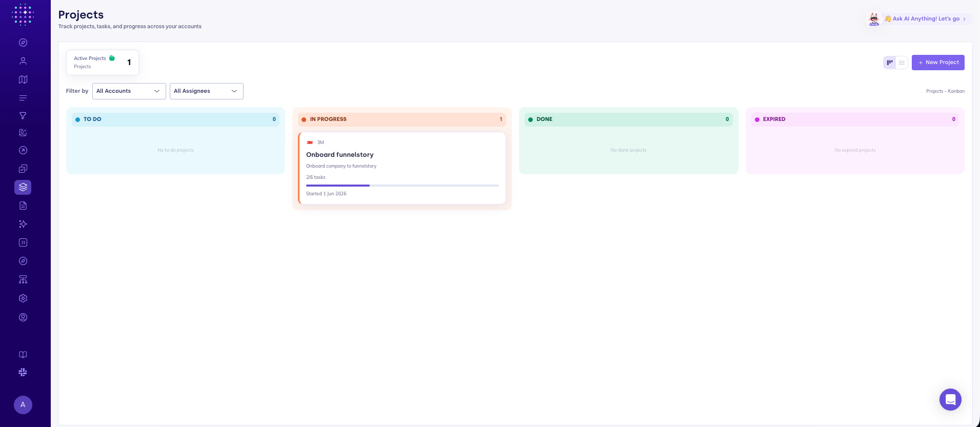The height and width of the screenshot is (427, 980).
Task: Select the EXPIRED column header
Action: (x=855, y=119)
